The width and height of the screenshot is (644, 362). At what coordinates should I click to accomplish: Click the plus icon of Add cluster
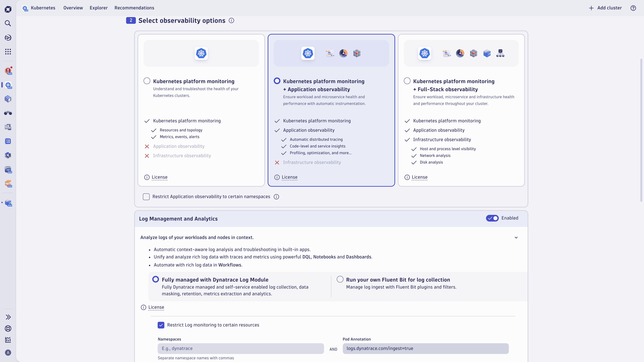coord(591,8)
